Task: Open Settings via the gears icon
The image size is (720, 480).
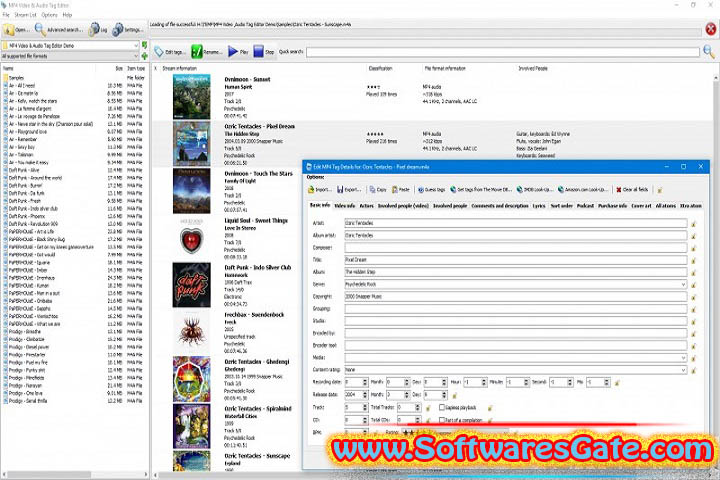Action: point(118,29)
